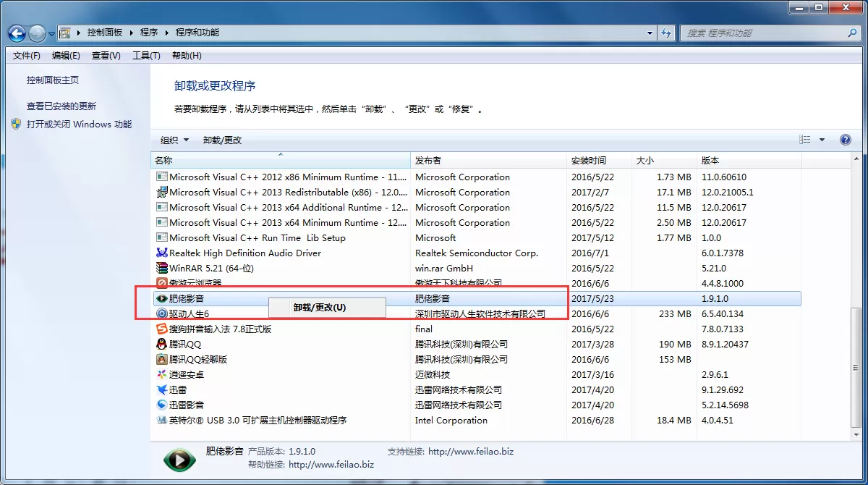The image size is (868, 485).
Task: Click the shield icon beside Windows 功能
Action: [17, 124]
